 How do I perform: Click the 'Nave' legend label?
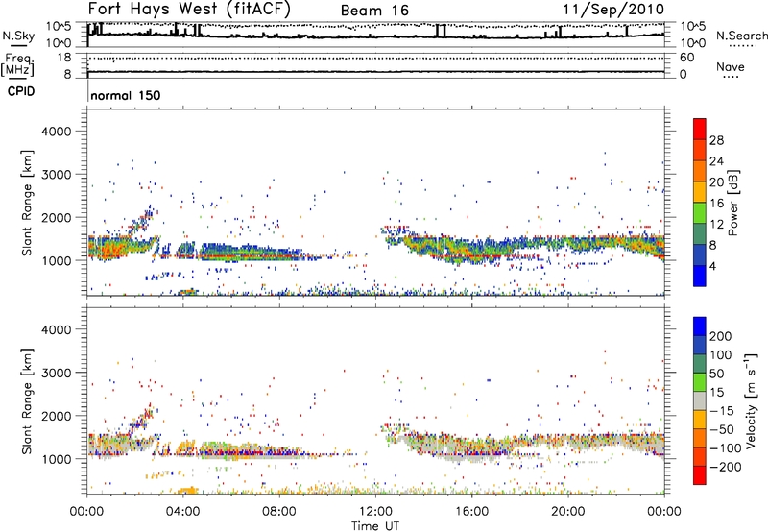[731, 66]
